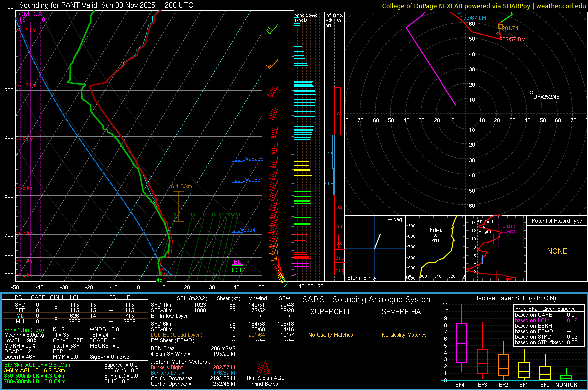Click the NONE potential hazard label

557,251
